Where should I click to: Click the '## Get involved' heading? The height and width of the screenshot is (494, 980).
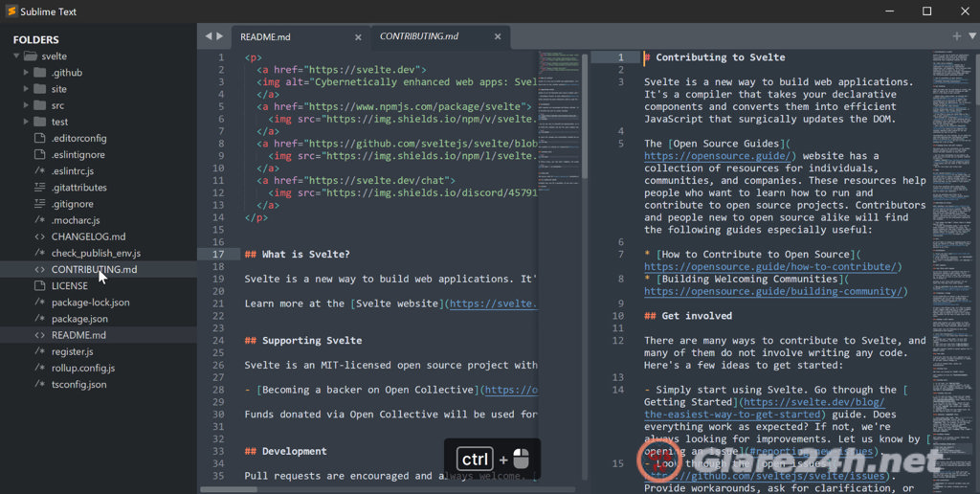click(688, 316)
